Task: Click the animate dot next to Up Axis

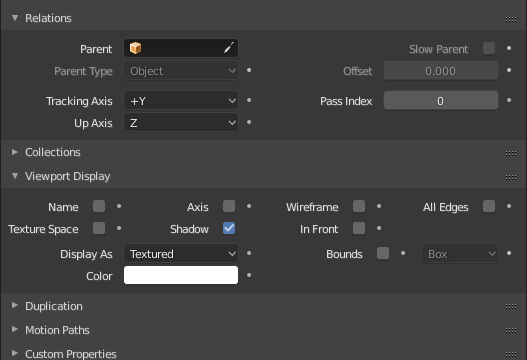Action: click(x=249, y=122)
